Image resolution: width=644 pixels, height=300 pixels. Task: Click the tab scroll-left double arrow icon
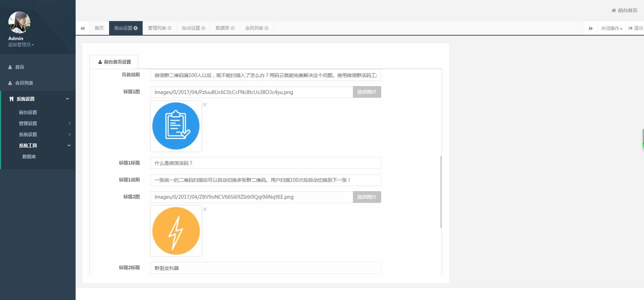pyautogui.click(x=83, y=28)
